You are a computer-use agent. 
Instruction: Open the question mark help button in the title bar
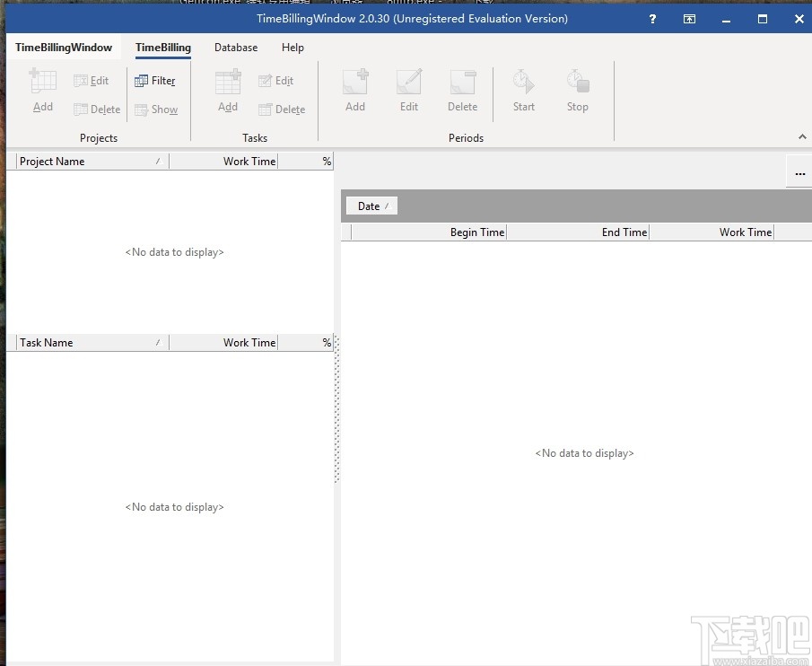pos(652,19)
